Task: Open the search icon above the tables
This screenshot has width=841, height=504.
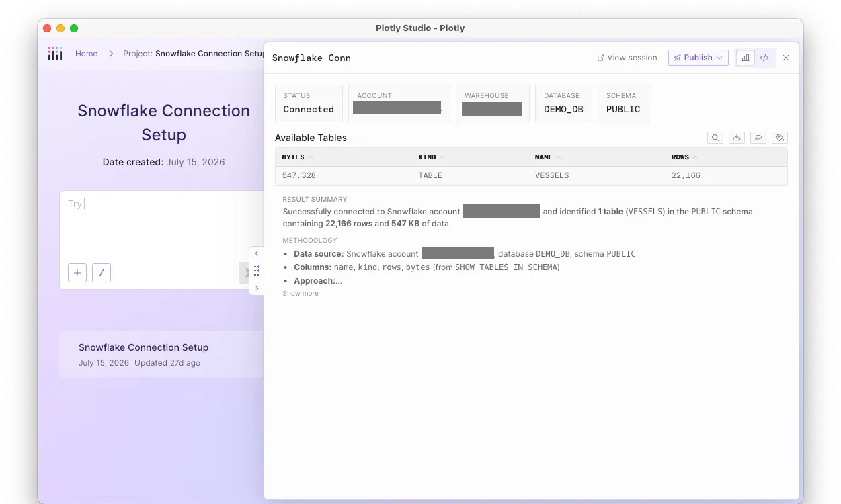Action: pos(715,138)
